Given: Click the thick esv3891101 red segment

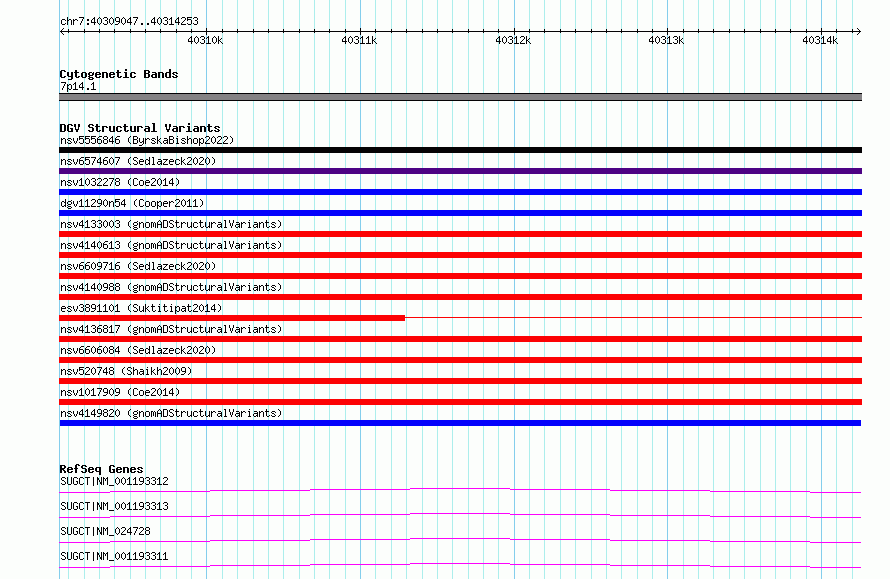Looking at the screenshot, I should [232, 318].
